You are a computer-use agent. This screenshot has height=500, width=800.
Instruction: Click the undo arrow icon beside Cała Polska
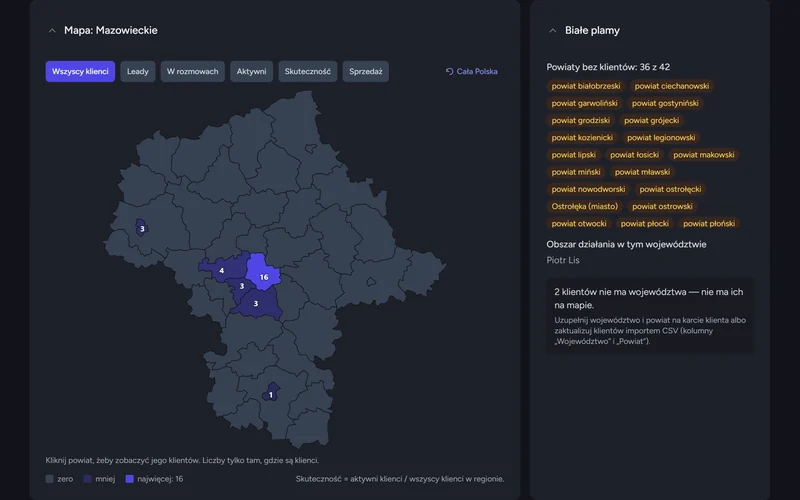(449, 71)
